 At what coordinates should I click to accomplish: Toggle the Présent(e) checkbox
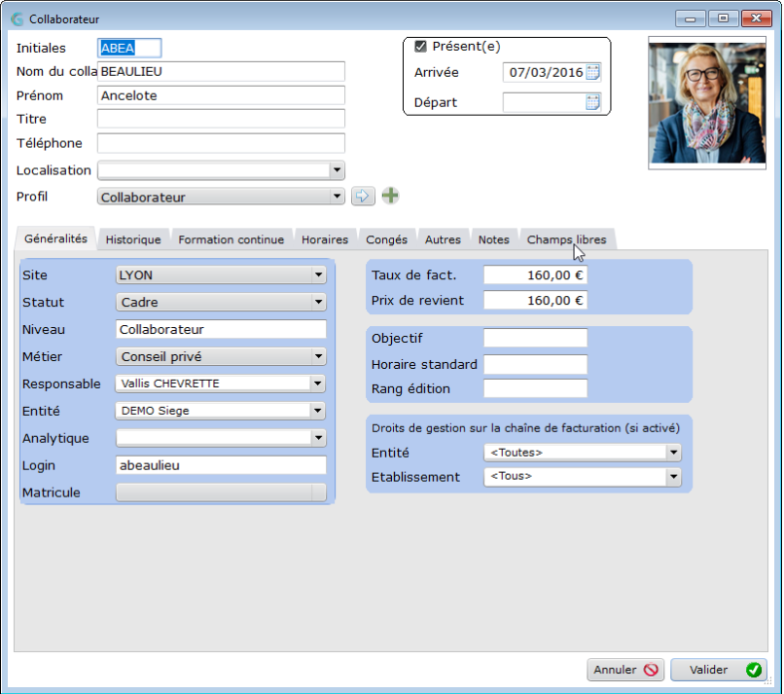tap(420, 47)
